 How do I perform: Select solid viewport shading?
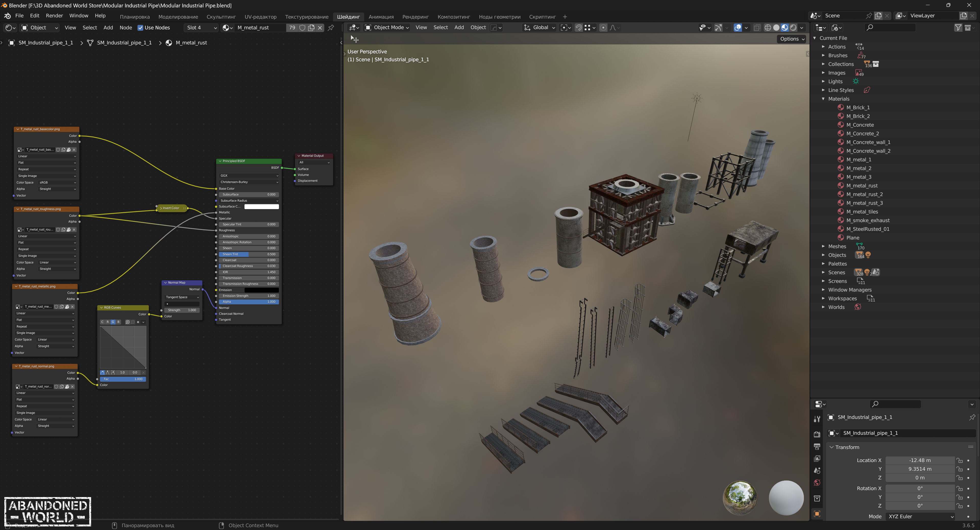coord(776,28)
